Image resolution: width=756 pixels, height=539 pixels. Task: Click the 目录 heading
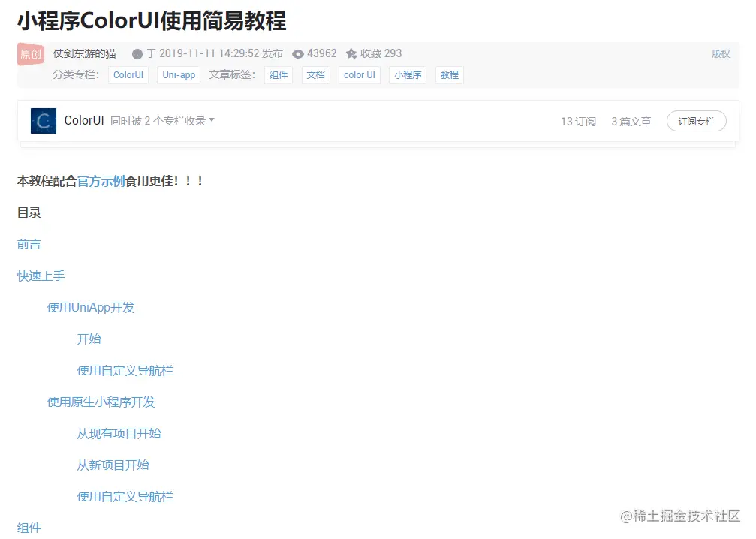(x=29, y=212)
